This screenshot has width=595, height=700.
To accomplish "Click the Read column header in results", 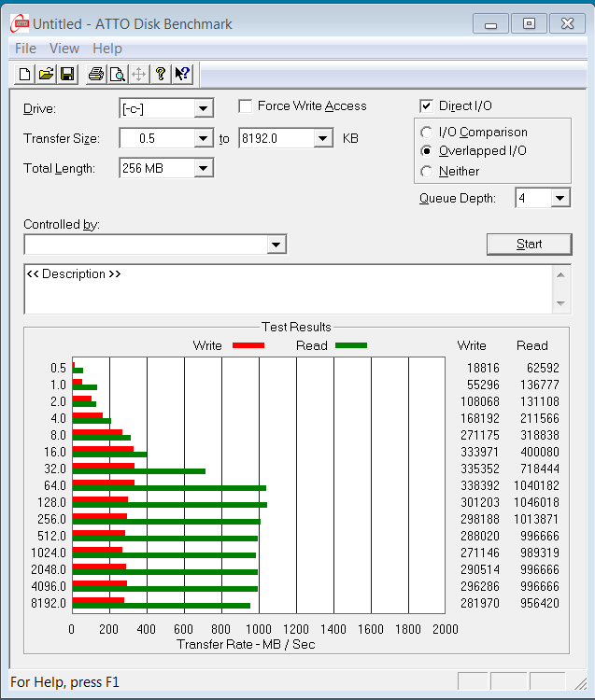I will (x=532, y=345).
